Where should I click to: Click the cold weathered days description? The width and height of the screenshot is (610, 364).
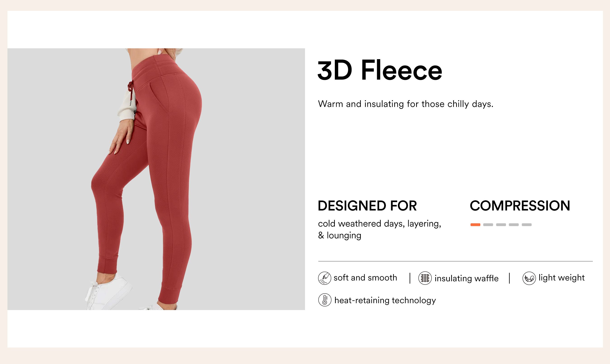click(379, 229)
